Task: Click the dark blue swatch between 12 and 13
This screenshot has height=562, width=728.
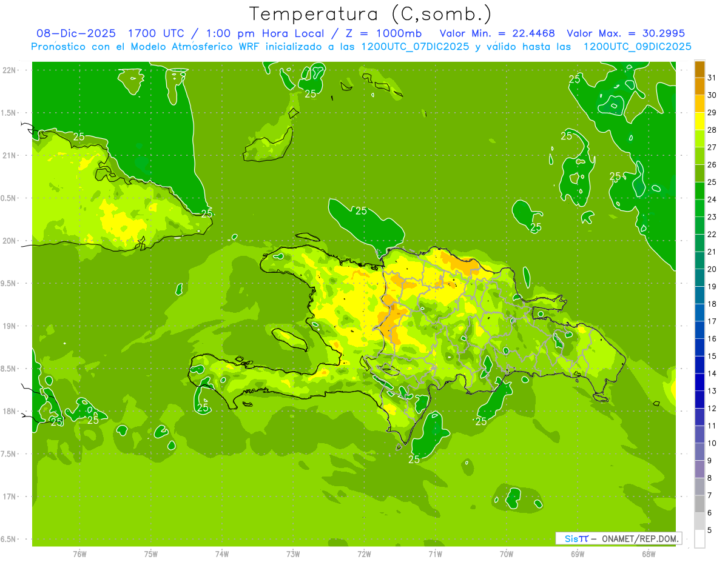Action: click(x=699, y=400)
